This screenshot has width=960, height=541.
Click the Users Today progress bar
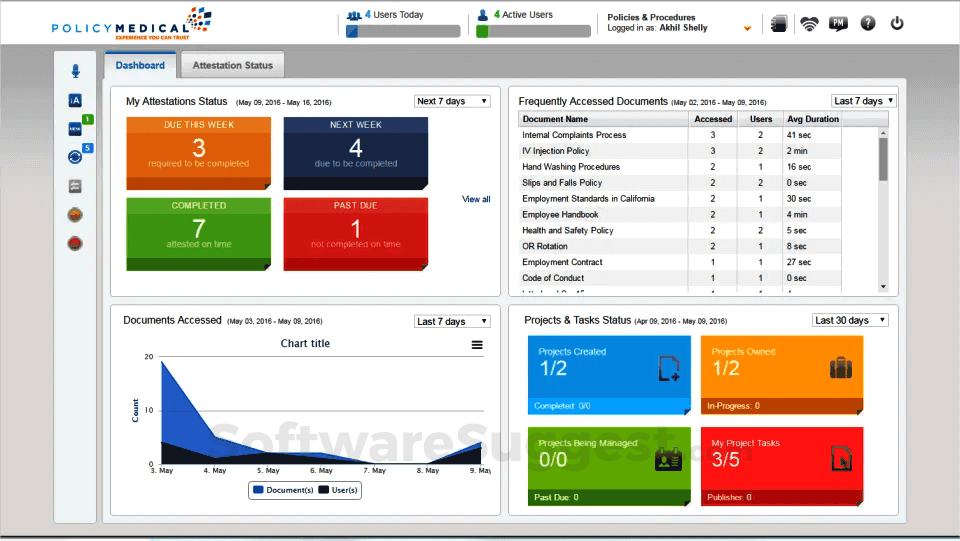pos(403,31)
